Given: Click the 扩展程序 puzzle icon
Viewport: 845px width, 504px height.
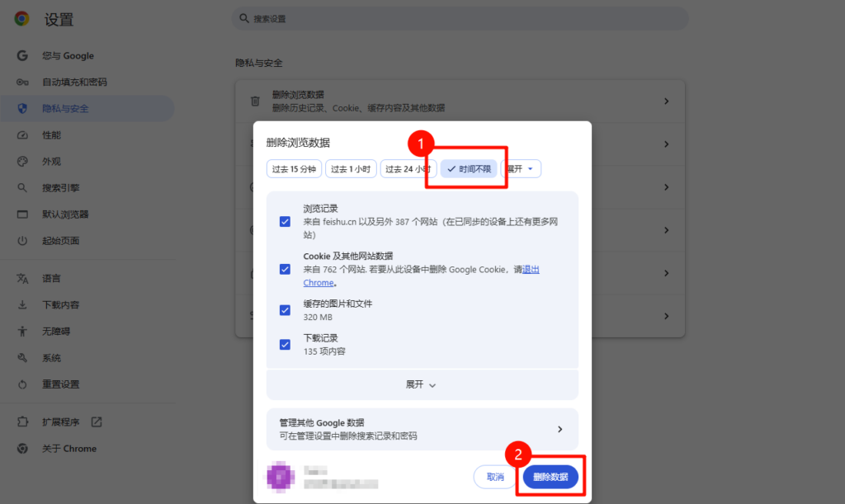Looking at the screenshot, I should click(x=22, y=422).
